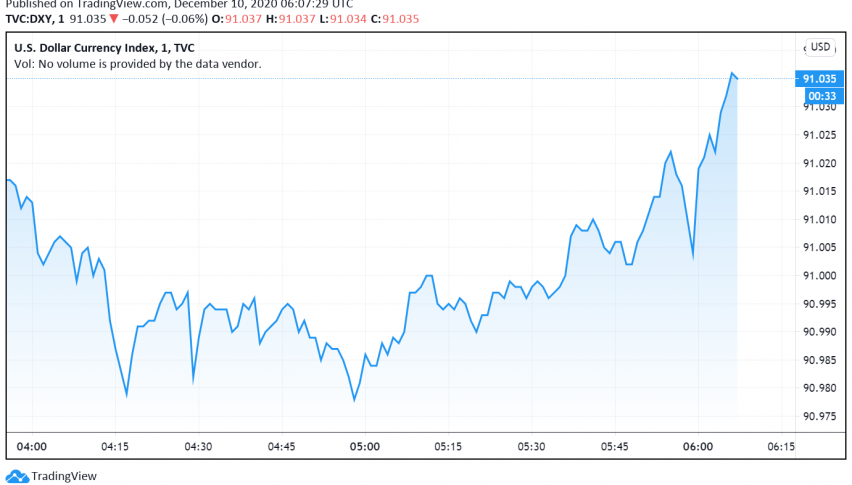The width and height of the screenshot is (852, 485).
Task: Click the 06:00 label on time axis
Action: click(x=698, y=446)
